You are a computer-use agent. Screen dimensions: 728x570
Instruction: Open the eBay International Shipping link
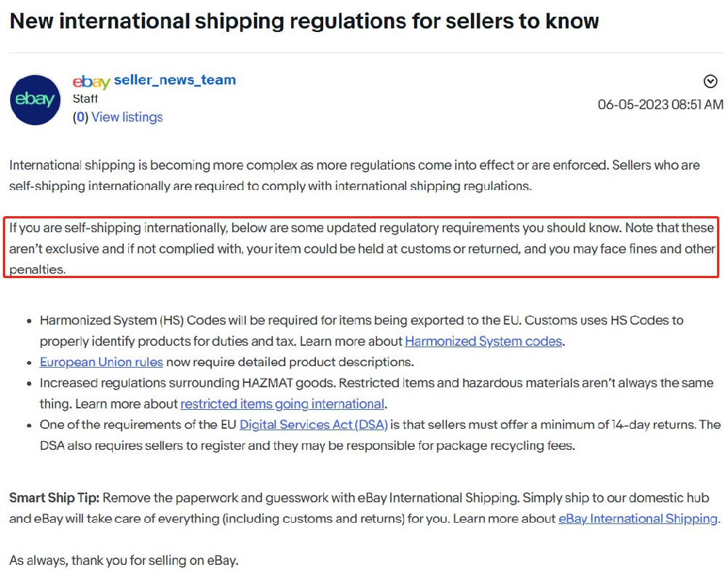(638, 518)
